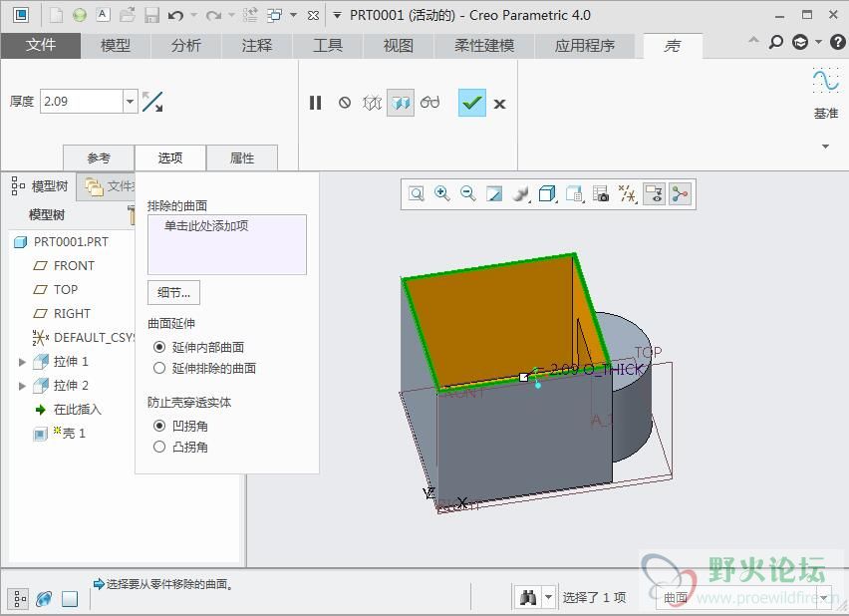
Task: Click the Repaint screen icon
Action: point(494,194)
